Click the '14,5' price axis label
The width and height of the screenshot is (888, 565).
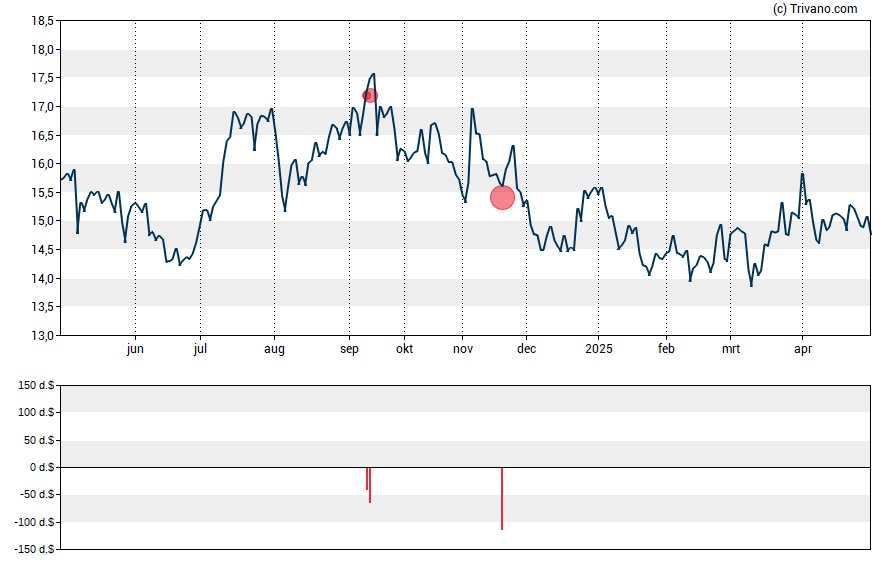(x=42, y=250)
